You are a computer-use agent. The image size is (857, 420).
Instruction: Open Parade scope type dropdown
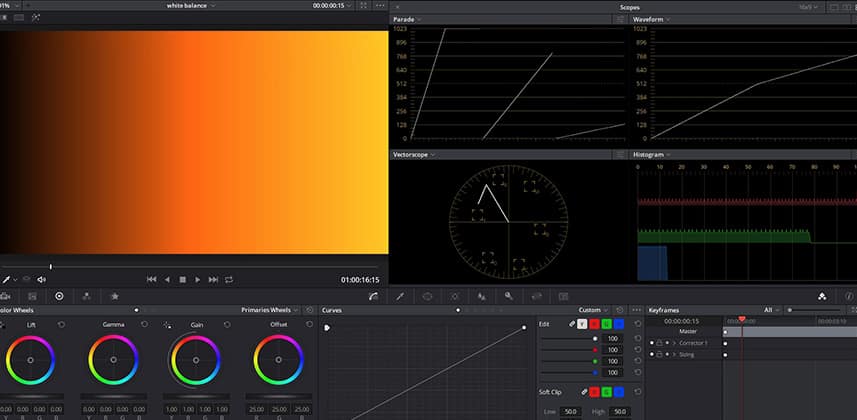[407, 19]
